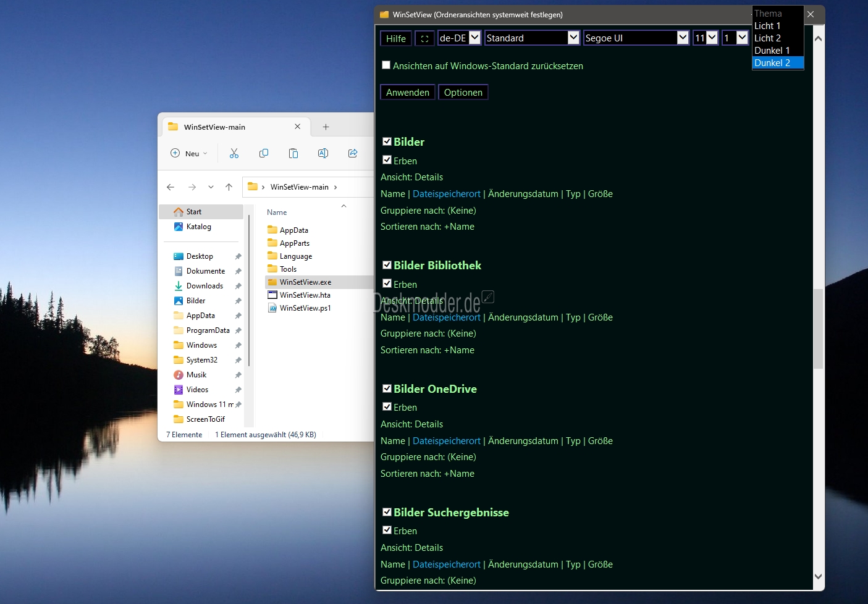Click the fullscreen toggle icon in WinSetView
Viewport: 868px width, 604px height.
point(424,38)
